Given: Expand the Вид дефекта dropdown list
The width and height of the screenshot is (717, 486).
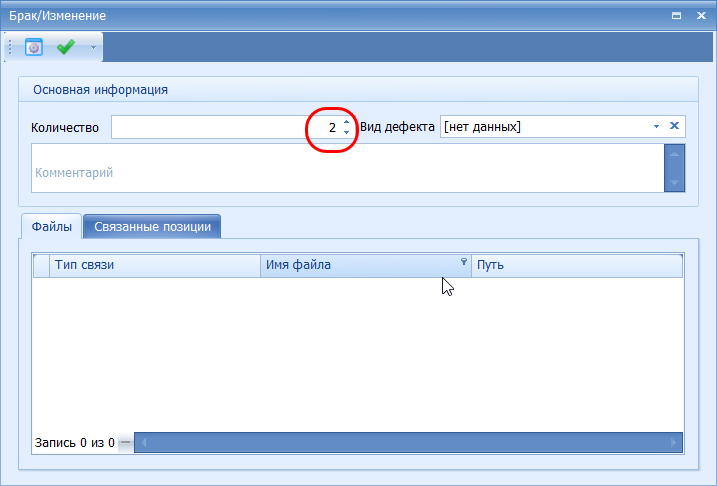Looking at the screenshot, I should click(656, 127).
